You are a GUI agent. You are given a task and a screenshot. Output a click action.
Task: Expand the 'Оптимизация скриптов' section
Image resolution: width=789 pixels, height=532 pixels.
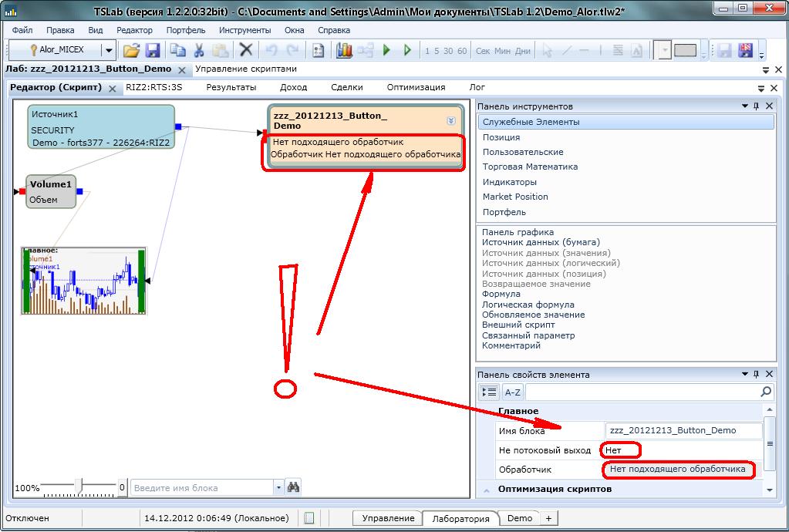pyautogui.click(x=487, y=489)
